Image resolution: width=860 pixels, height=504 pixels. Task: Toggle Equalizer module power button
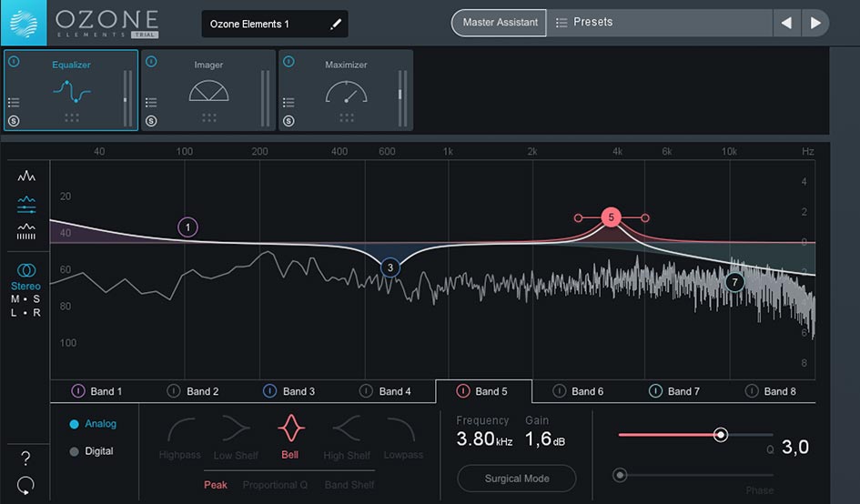coord(14,62)
